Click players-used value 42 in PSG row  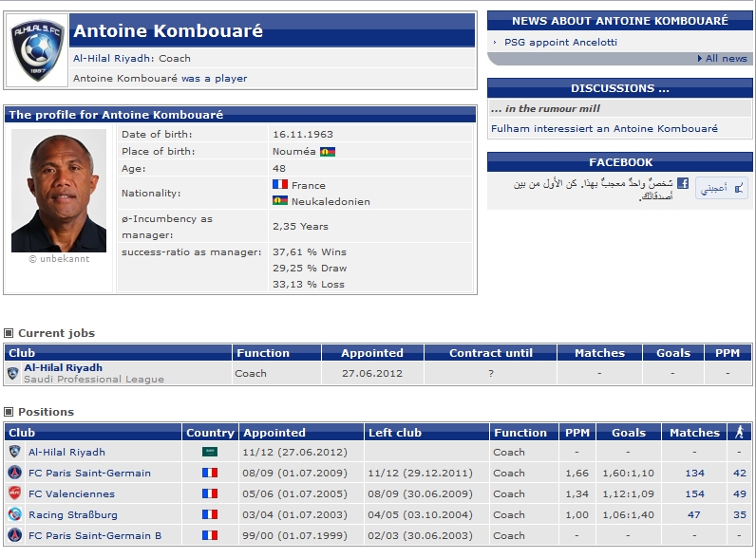[x=739, y=473]
